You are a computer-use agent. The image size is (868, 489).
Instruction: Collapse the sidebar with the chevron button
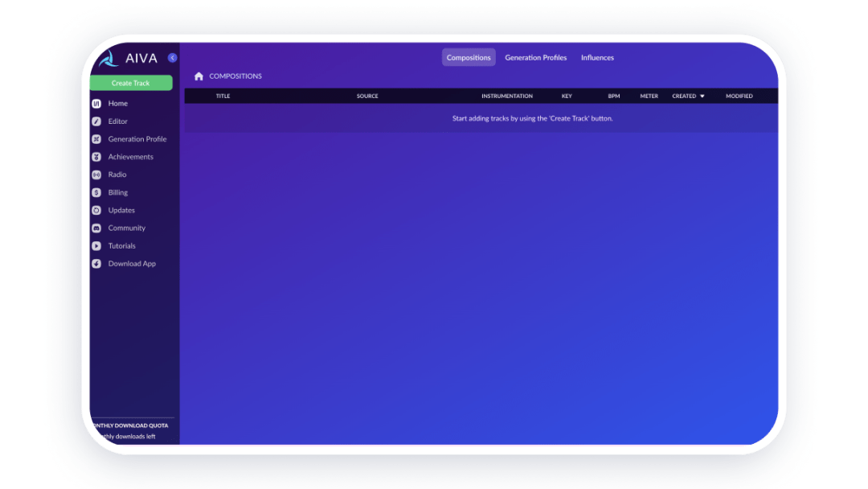172,58
